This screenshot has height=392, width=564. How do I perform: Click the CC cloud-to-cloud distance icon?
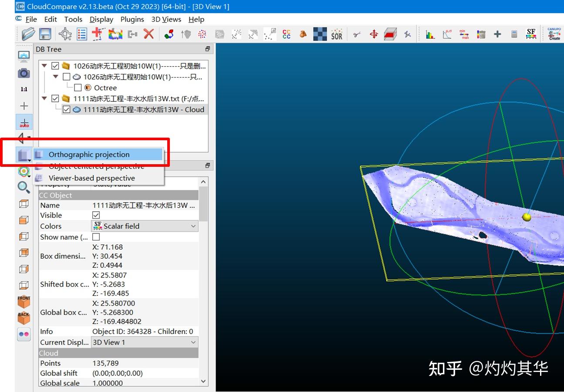pyautogui.click(x=287, y=34)
